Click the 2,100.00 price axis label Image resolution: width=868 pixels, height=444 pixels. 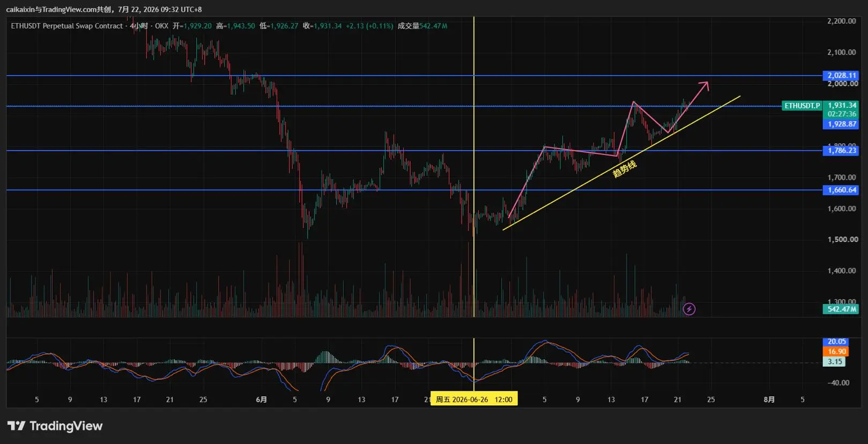tap(841, 52)
